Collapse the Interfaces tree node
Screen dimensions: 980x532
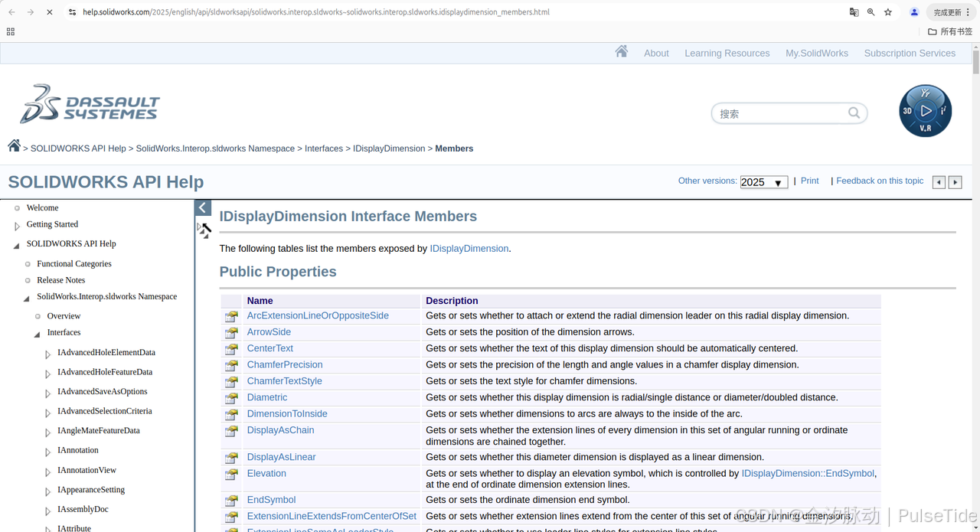pyautogui.click(x=38, y=334)
